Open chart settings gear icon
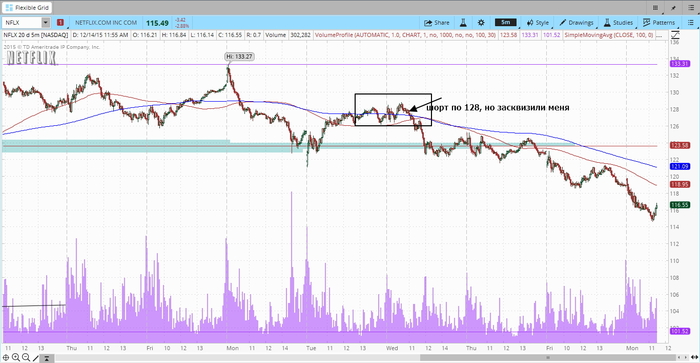 click(481, 22)
